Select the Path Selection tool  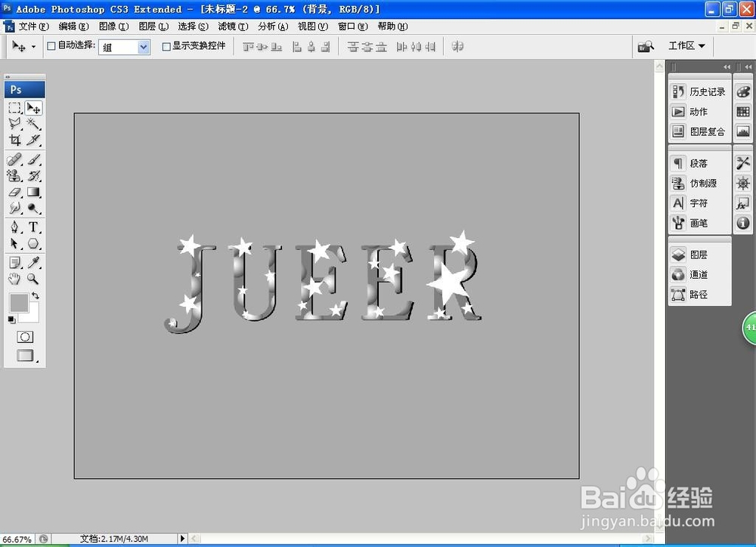coord(14,243)
